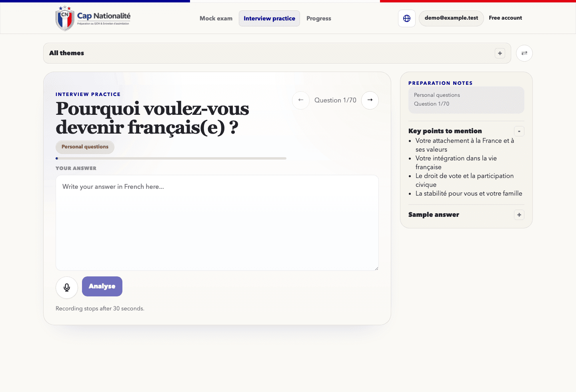Click the Key points to mention heading
The width and height of the screenshot is (576, 392).
click(x=445, y=131)
